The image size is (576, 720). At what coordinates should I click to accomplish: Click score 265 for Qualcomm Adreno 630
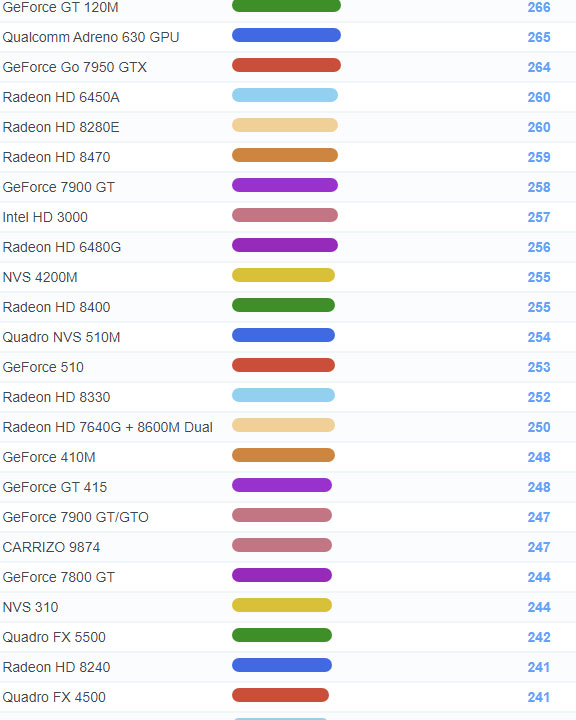click(x=539, y=37)
